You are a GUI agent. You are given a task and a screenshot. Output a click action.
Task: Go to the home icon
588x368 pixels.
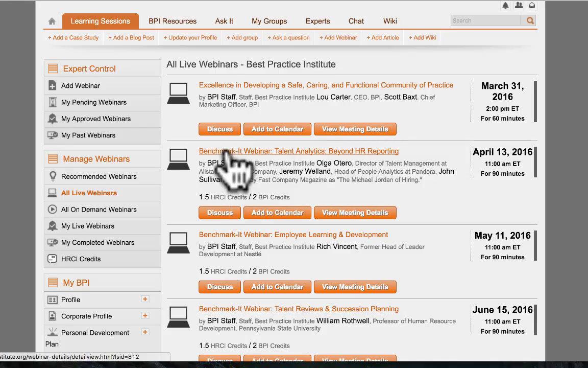click(52, 21)
